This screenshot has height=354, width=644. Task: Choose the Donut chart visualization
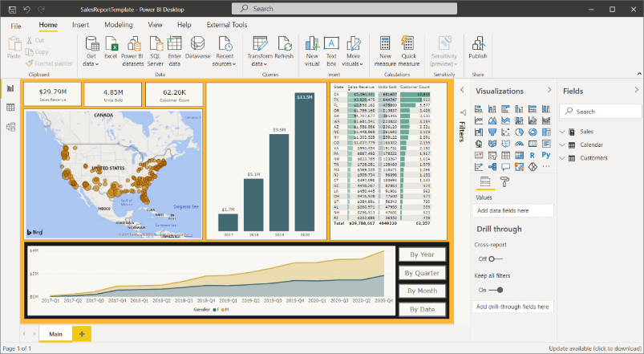point(533,132)
